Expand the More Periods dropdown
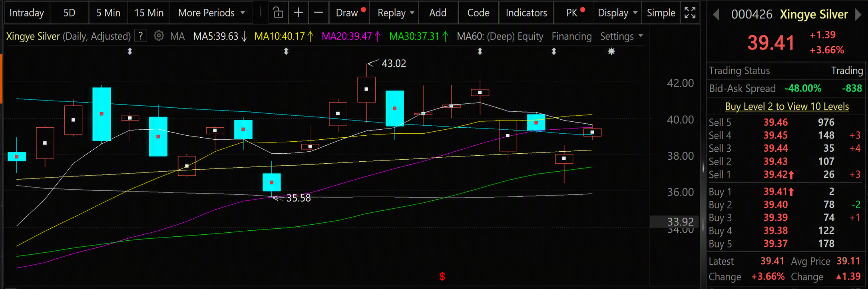The width and height of the screenshot is (868, 289). click(211, 13)
